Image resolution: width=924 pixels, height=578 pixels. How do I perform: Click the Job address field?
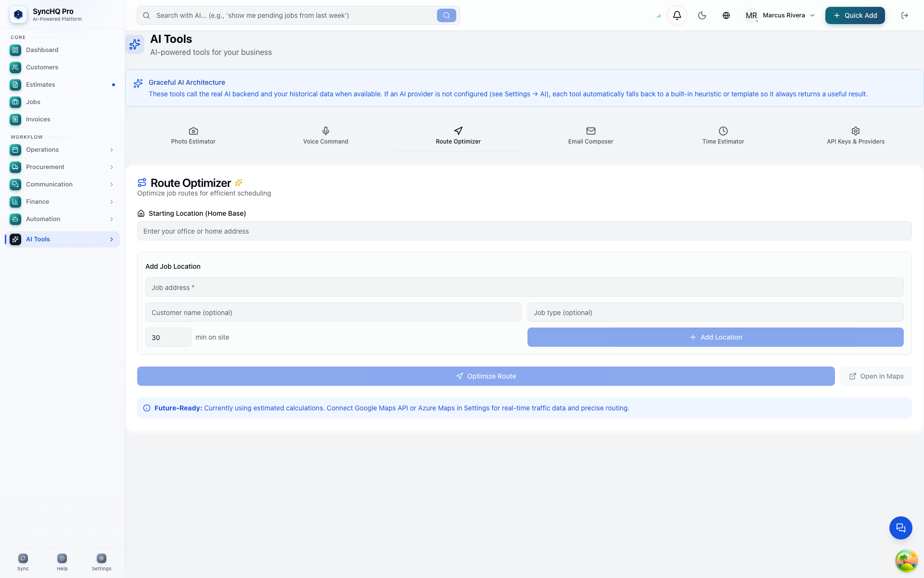click(x=524, y=288)
